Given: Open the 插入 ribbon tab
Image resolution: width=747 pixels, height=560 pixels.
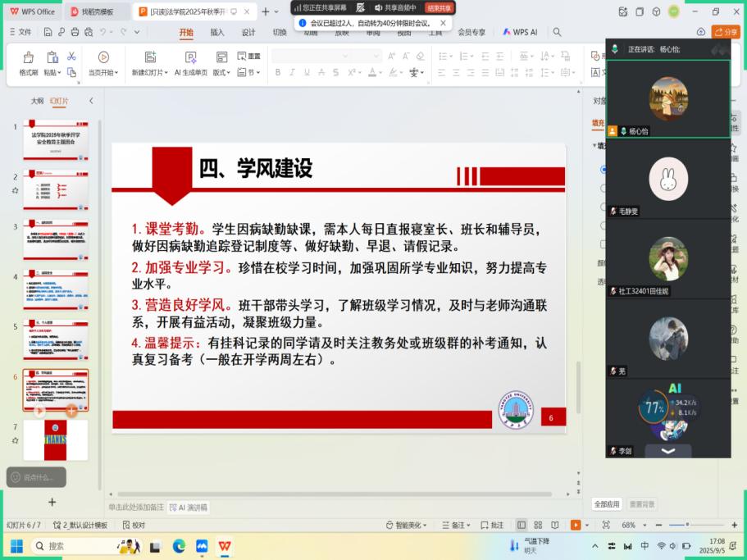Looking at the screenshot, I should [x=217, y=32].
